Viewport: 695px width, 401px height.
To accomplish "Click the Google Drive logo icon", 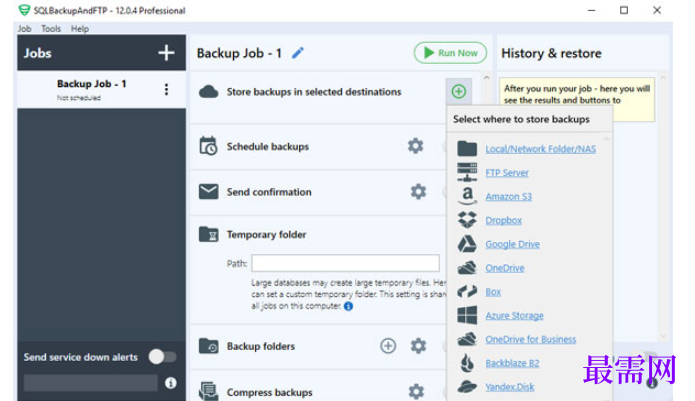I will pyautogui.click(x=467, y=244).
